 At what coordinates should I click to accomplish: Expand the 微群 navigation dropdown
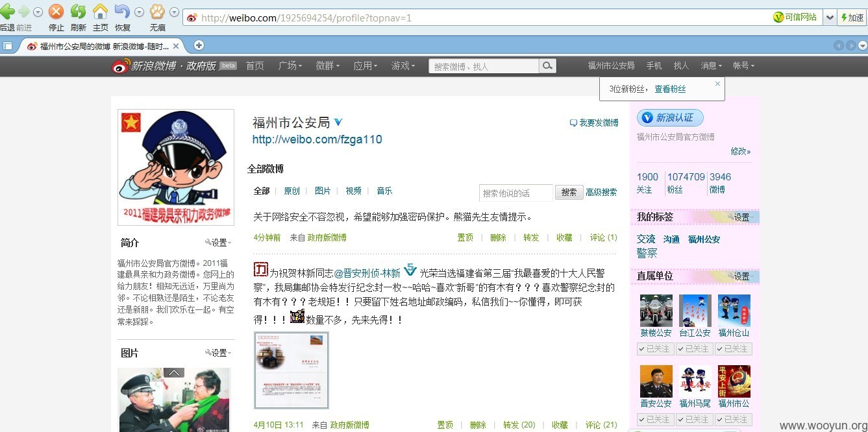328,66
